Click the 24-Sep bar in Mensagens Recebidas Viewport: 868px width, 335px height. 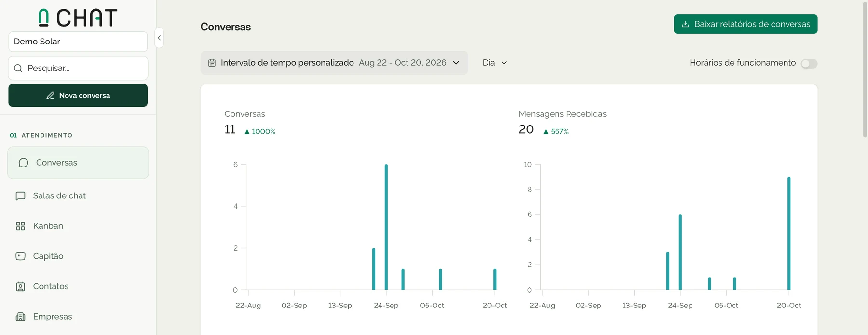[x=680, y=252]
